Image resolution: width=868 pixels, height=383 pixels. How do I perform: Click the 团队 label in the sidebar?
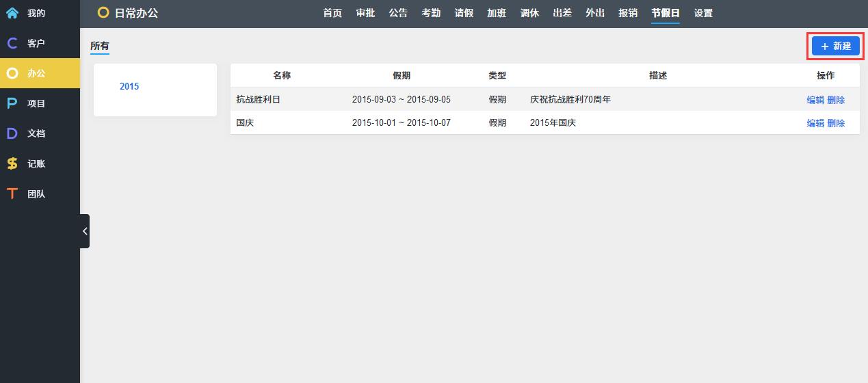pos(36,194)
